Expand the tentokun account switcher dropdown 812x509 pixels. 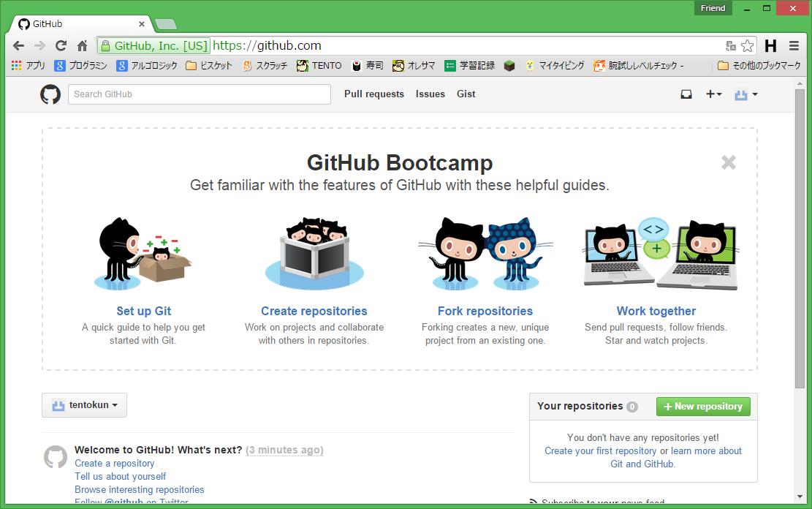[83, 404]
